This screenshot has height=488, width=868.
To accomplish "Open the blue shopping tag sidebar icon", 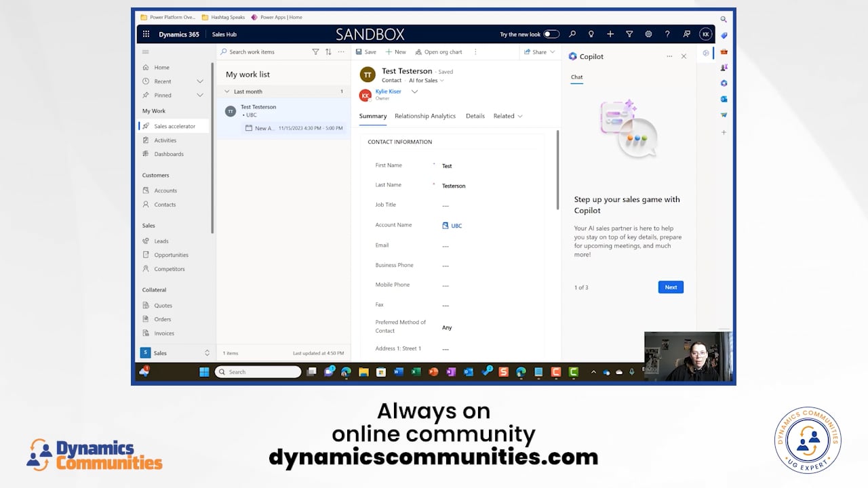I will [724, 35].
